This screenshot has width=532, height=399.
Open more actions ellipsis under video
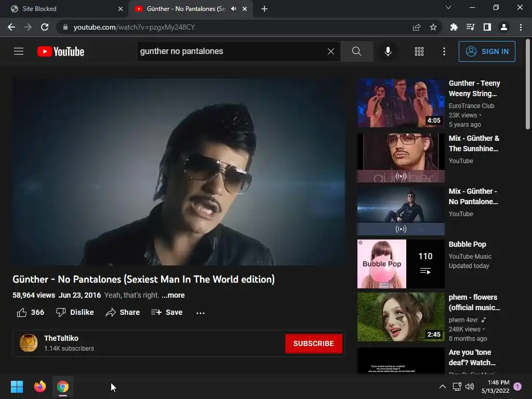(x=201, y=313)
